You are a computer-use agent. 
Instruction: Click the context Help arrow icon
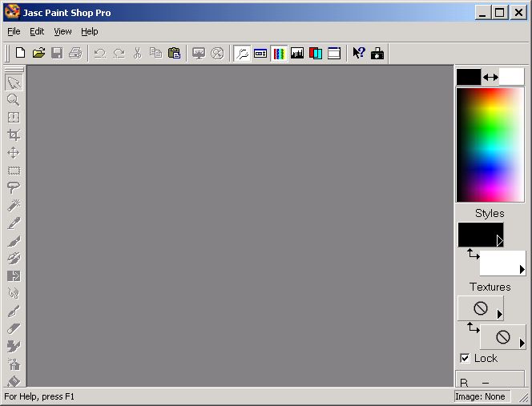click(x=358, y=53)
